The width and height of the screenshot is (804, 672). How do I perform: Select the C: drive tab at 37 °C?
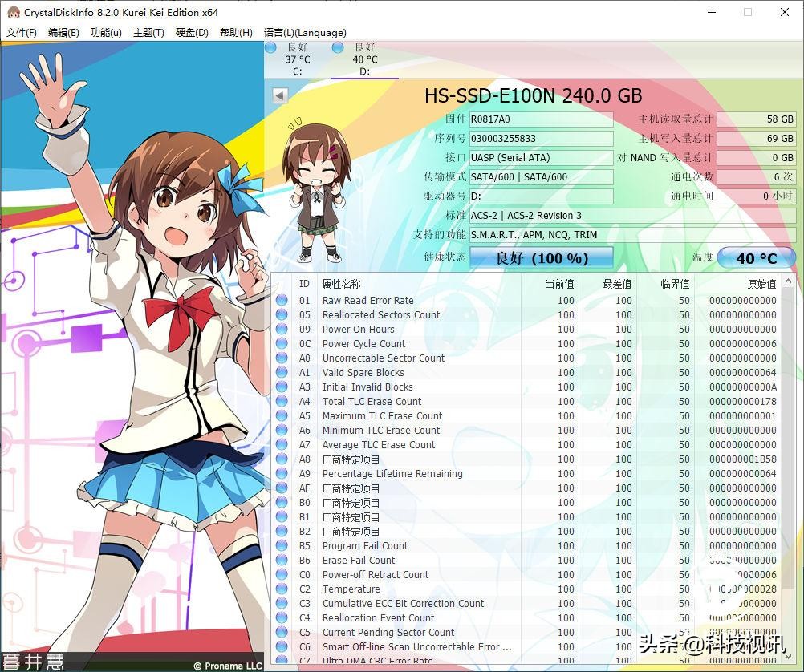click(297, 59)
